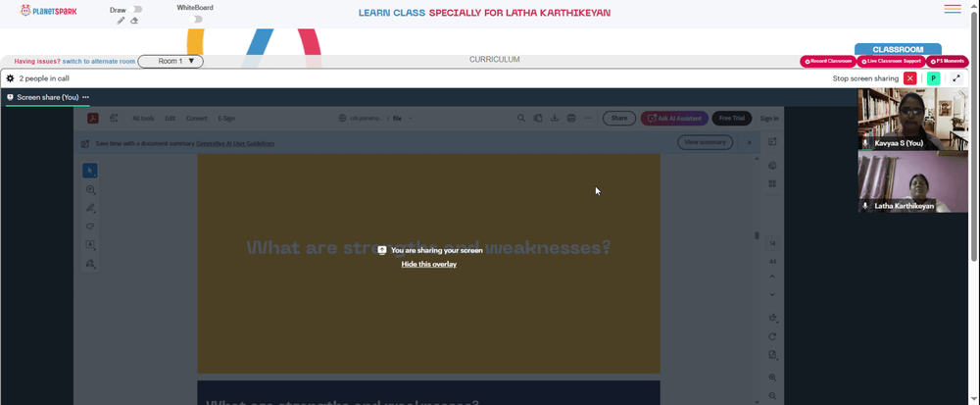This screenshot has height=405, width=980.
Task: Click the Record Classroom button
Action: click(x=828, y=61)
